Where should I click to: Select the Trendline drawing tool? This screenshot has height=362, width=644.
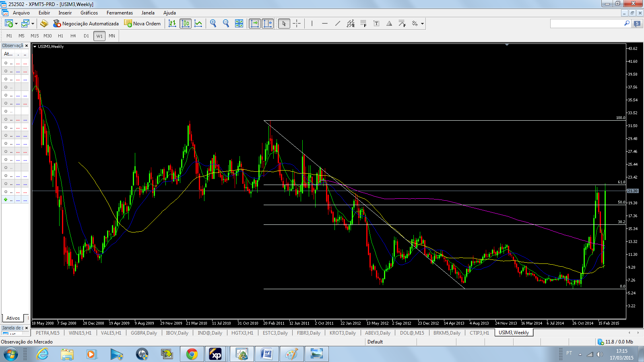[338, 23]
